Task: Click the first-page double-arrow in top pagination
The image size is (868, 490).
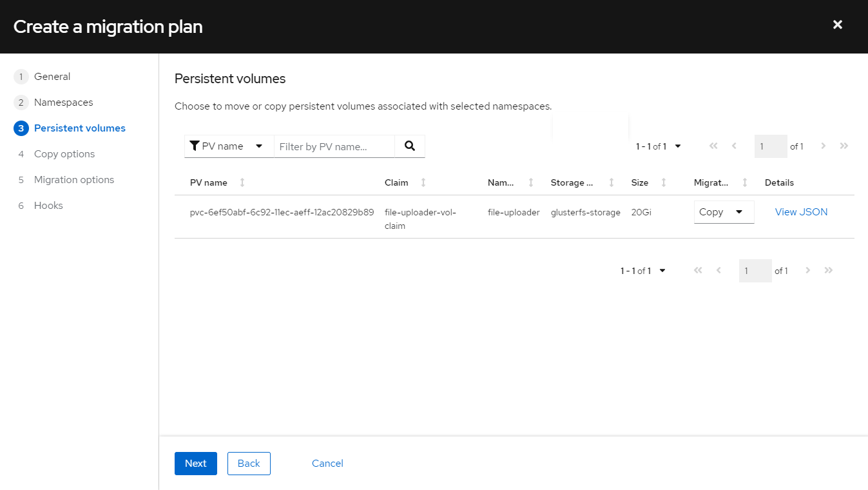Action: point(713,146)
